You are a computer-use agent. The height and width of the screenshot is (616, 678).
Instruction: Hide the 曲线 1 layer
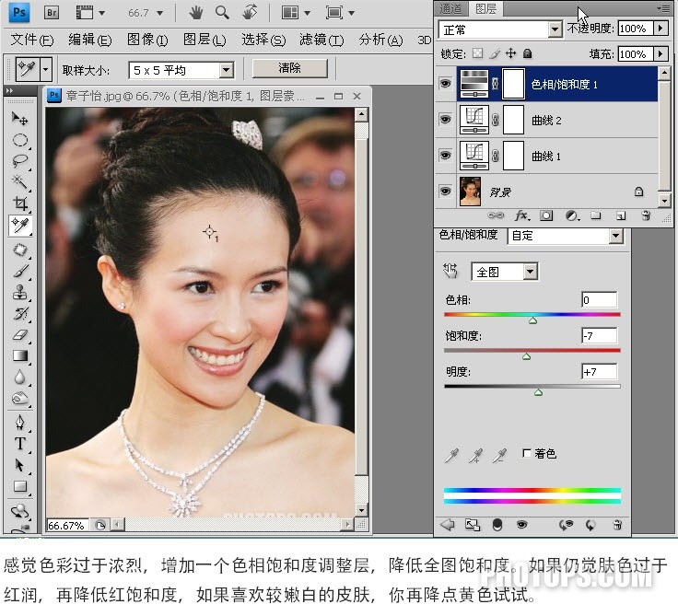[x=445, y=155]
